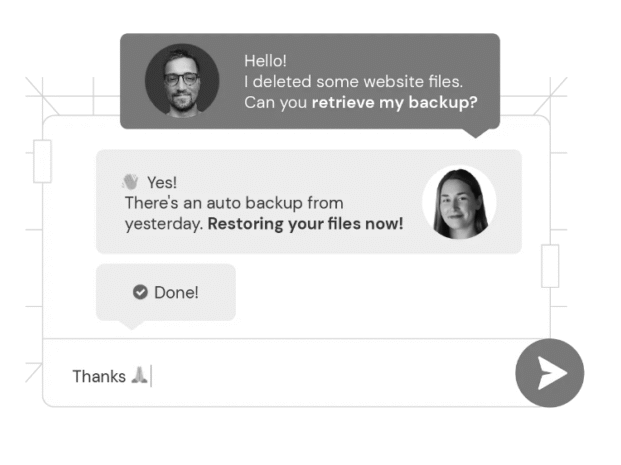The height and width of the screenshot is (465, 621).
Task: Click the waving hand emoji
Action: click(131, 182)
